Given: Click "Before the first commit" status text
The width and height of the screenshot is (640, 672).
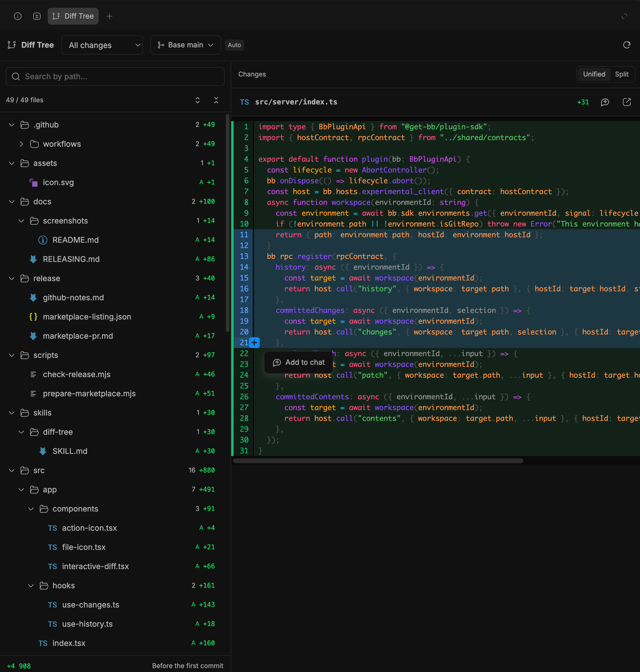Looking at the screenshot, I should [x=187, y=665].
